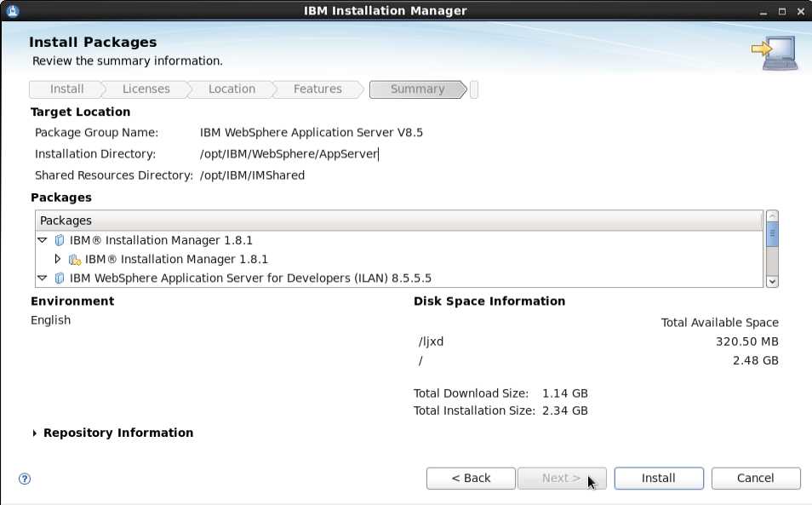This screenshot has width=812, height=505.
Task: Switch to the Location wizard step
Action: pos(232,89)
